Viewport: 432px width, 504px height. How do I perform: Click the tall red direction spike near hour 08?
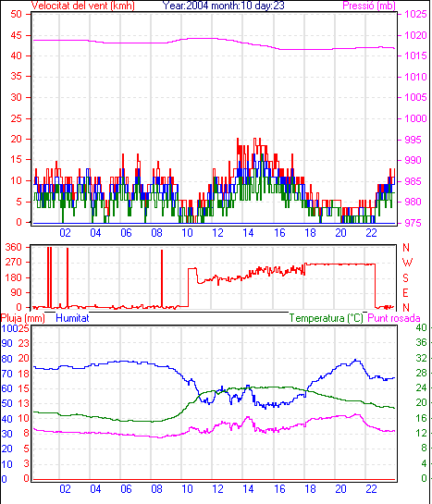(162, 278)
